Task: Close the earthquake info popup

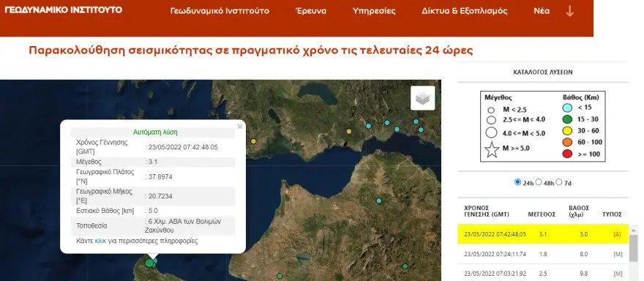Action: [x=240, y=127]
